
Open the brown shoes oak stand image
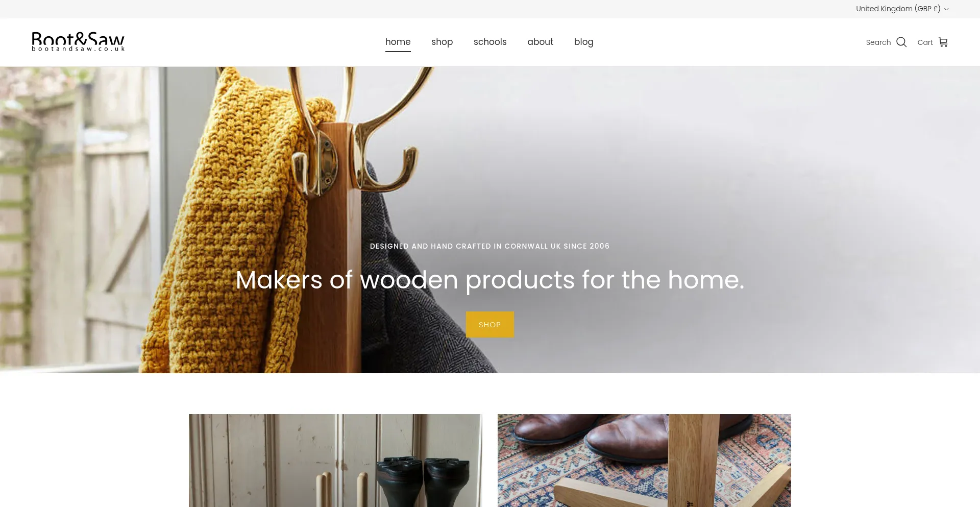click(644, 461)
